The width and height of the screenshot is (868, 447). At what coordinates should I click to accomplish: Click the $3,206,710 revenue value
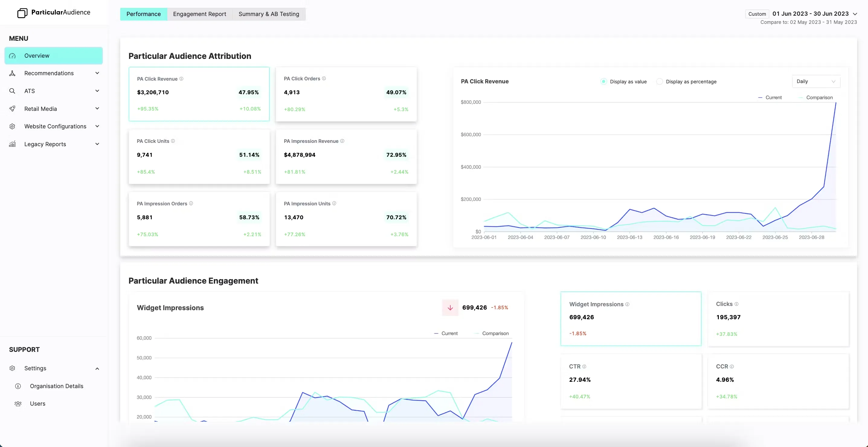[x=153, y=92]
